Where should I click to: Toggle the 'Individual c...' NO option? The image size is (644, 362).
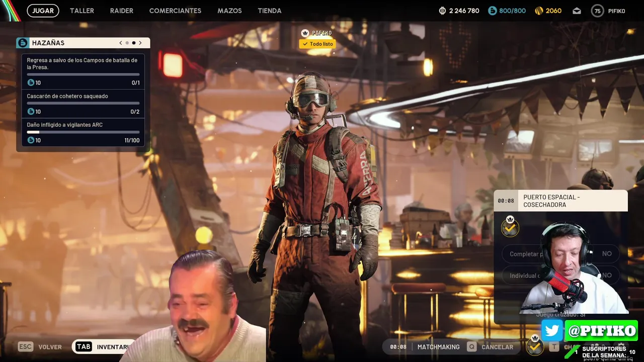coord(560,275)
